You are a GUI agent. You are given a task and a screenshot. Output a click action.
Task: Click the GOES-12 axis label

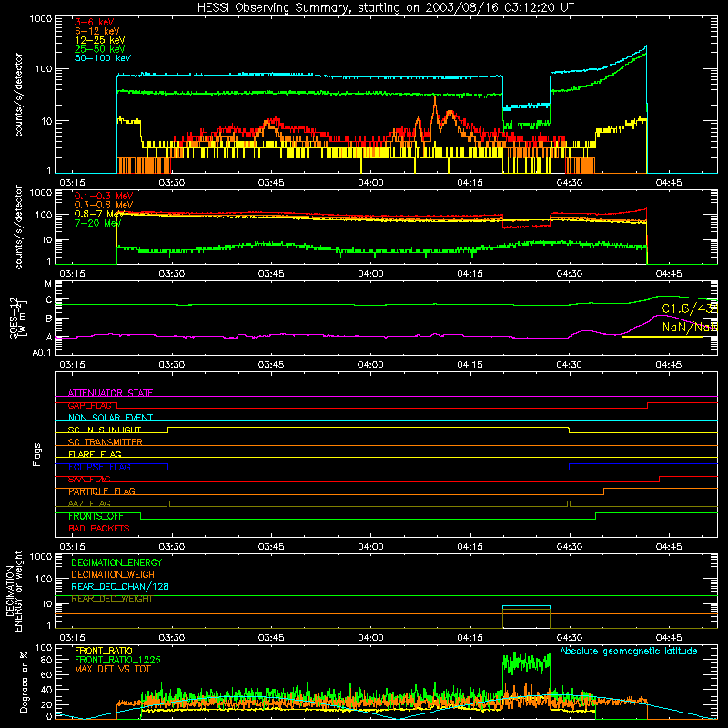(x=17, y=318)
